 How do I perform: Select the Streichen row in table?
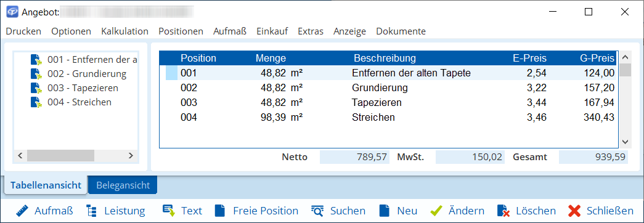[388, 118]
